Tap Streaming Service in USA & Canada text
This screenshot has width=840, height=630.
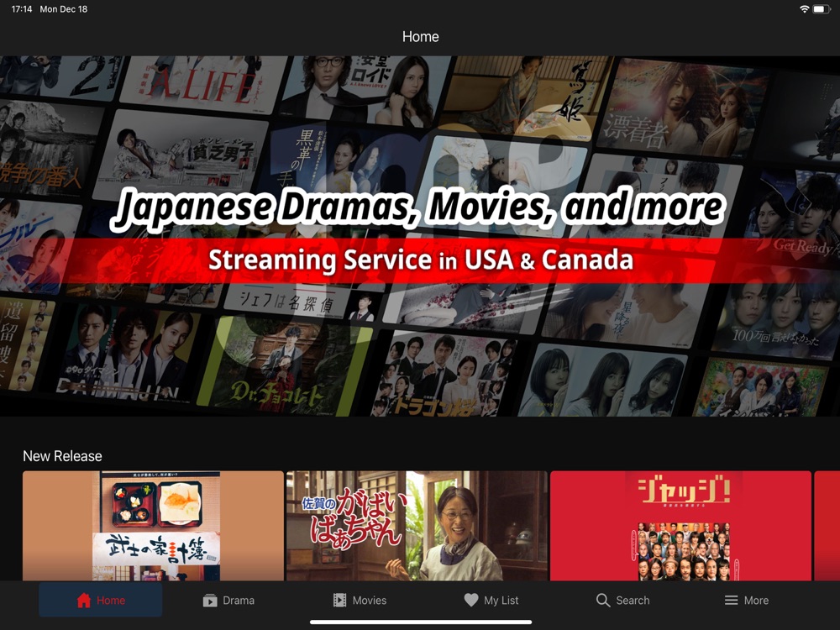[x=421, y=260]
